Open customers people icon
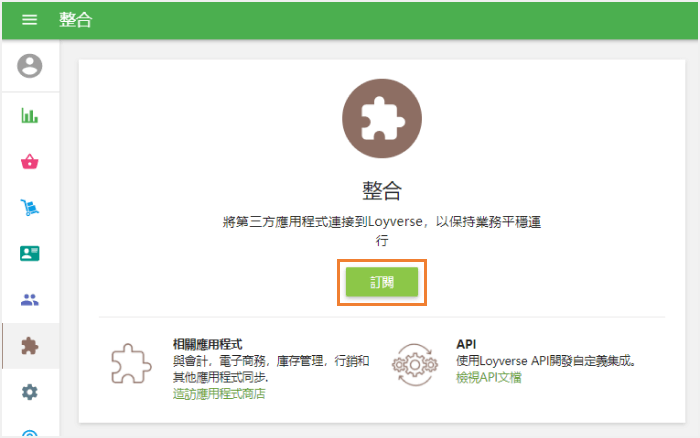The image size is (700, 438). (29, 300)
